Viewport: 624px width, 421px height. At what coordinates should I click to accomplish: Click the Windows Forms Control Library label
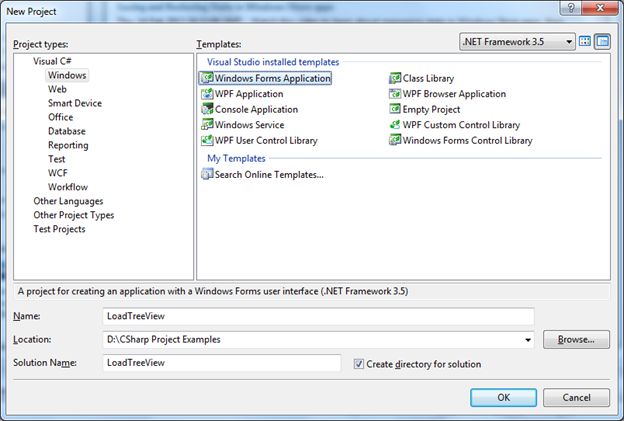(467, 140)
